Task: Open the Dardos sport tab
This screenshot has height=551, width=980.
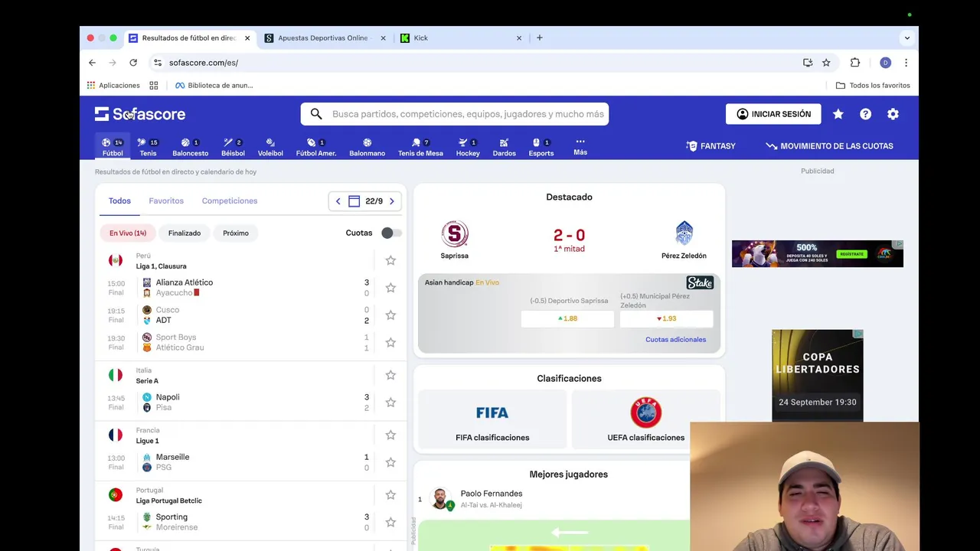Action: 504,147
